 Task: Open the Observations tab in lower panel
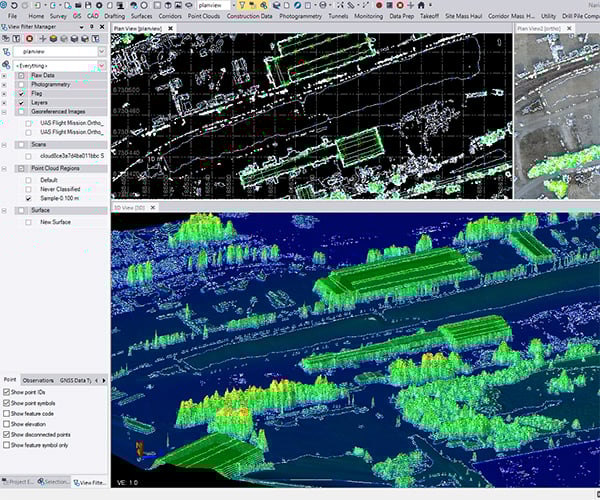point(38,380)
